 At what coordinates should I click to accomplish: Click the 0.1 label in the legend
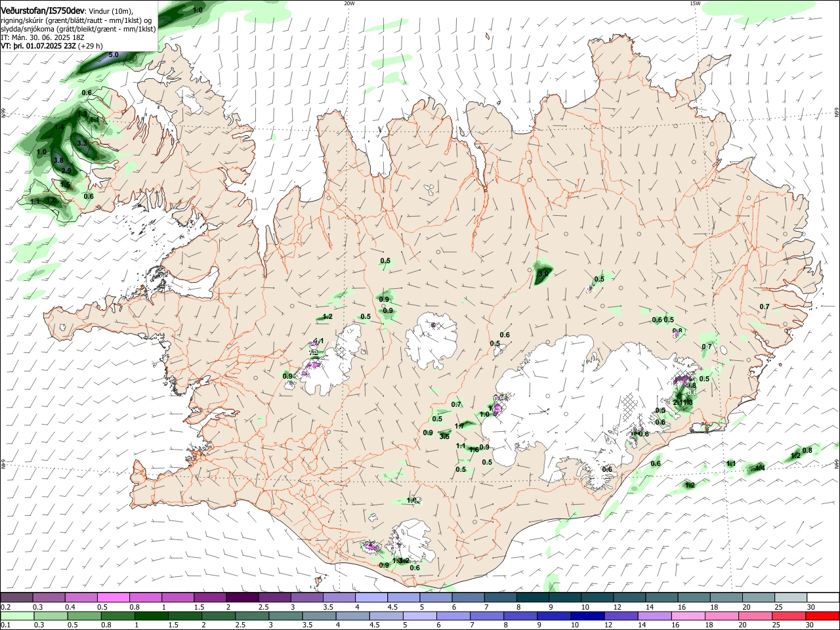click(x=5, y=625)
